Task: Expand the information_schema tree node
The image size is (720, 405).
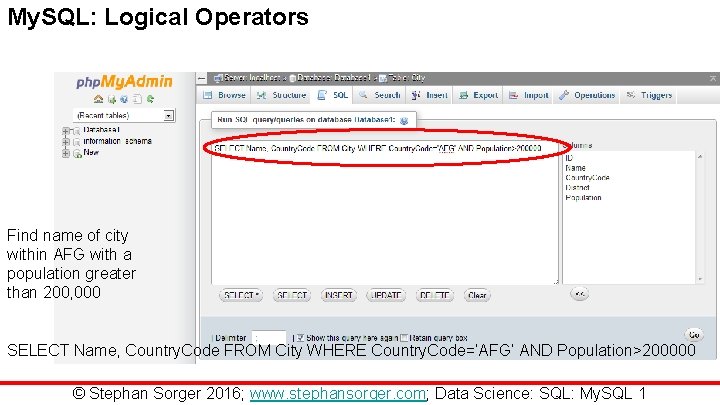Action: 66,142
